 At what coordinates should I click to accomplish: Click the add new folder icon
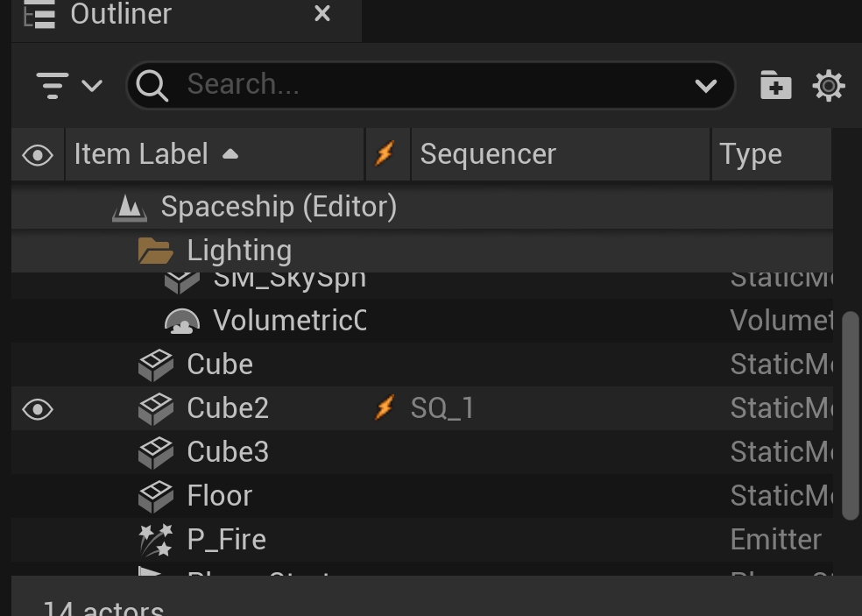775,85
